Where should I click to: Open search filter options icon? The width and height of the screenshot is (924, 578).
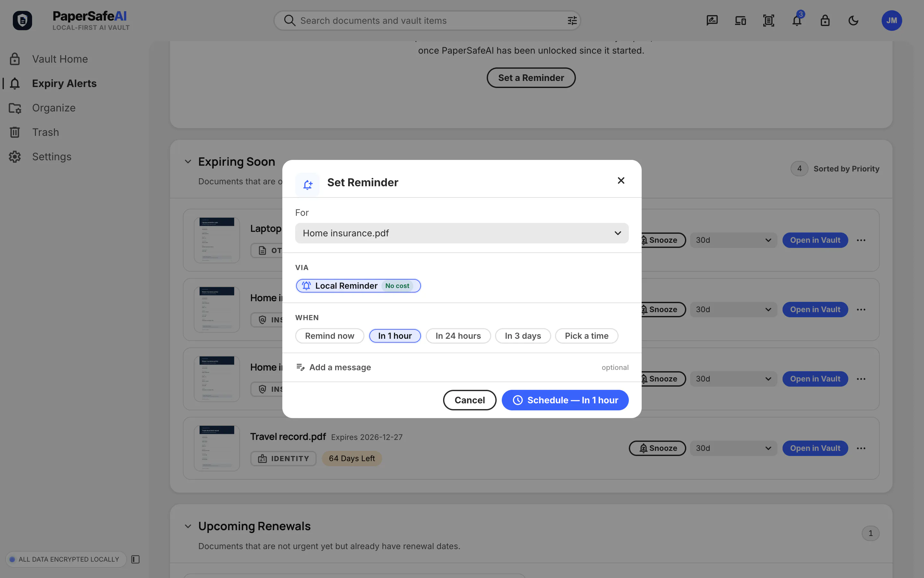click(572, 21)
